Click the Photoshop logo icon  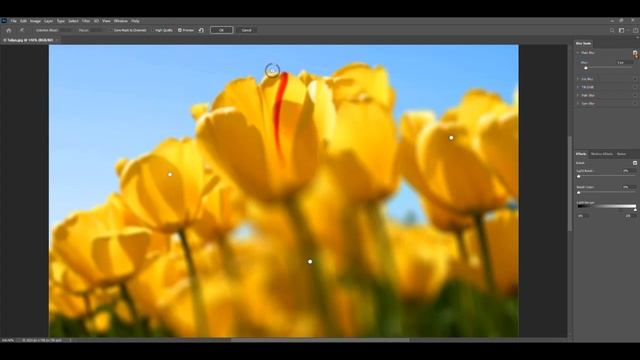[x=4, y=21]
